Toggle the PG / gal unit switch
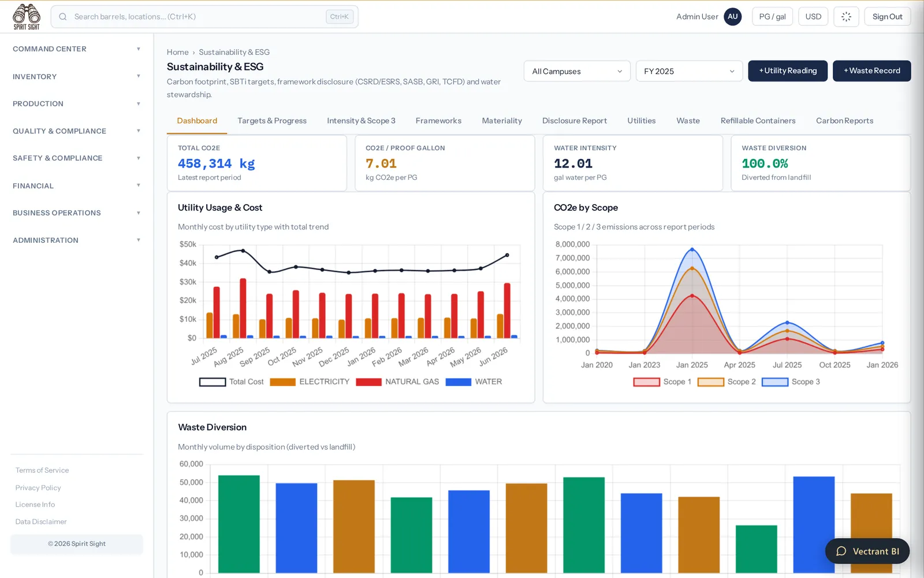 [772, 17]
